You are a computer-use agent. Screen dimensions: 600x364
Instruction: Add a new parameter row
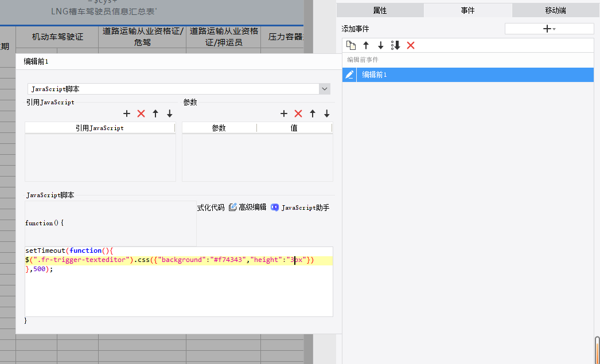coord(283,113)
